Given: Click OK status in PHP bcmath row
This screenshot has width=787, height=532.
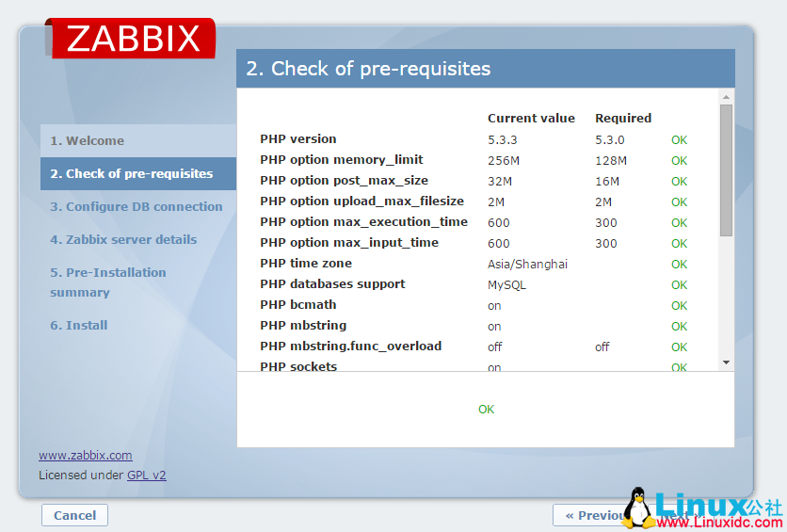Looking at the screenshot, I should tap(679, 306).
